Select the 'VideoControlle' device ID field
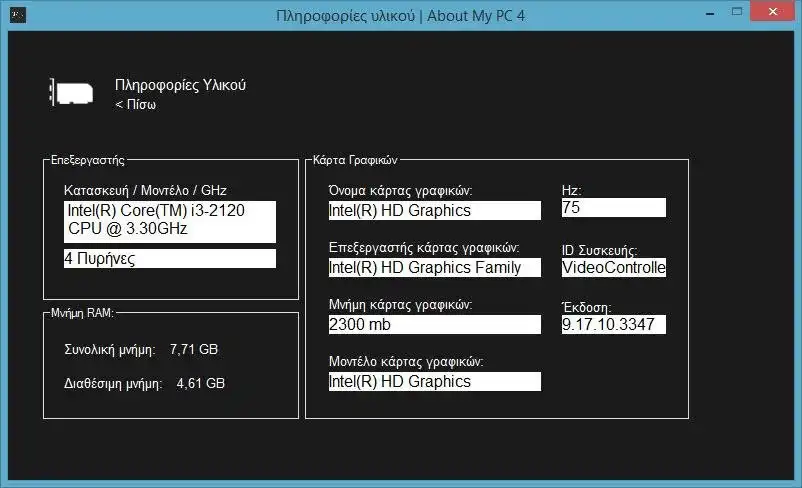The width and height of the screenshot is (802, 488). coord(614,268)
